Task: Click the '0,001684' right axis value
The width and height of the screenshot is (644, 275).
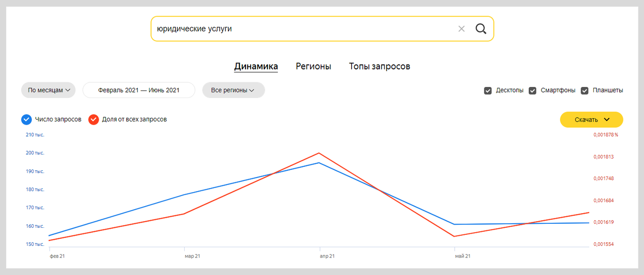Action: coord(604,201)
